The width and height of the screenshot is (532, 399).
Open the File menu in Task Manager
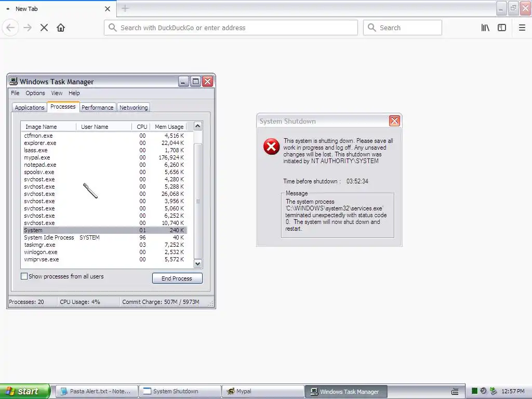tap(15, 93)
